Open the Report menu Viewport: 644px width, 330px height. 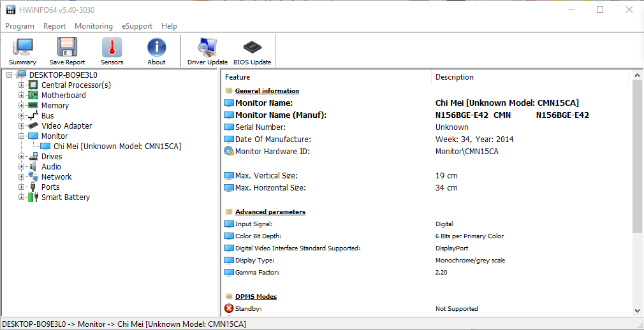coord(55,26)
